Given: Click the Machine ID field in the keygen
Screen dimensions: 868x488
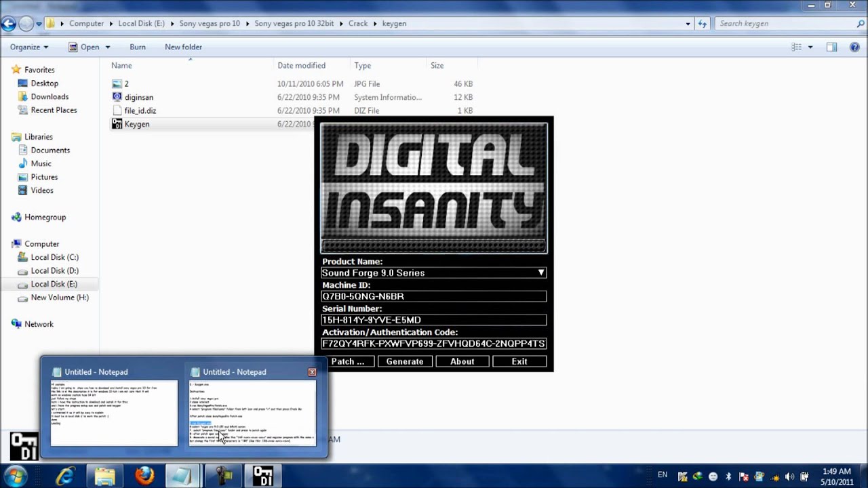Looking at the screenshot, I should [434, 297].
